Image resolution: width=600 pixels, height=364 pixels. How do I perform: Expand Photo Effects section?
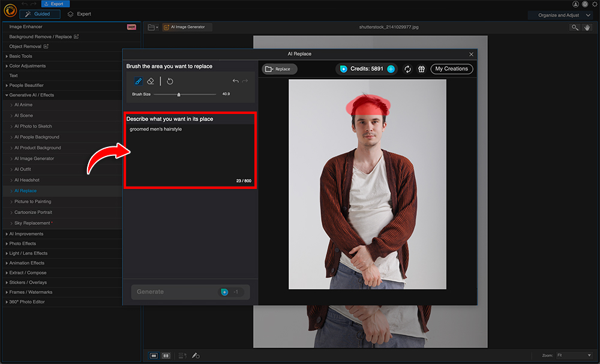[62, 243]
